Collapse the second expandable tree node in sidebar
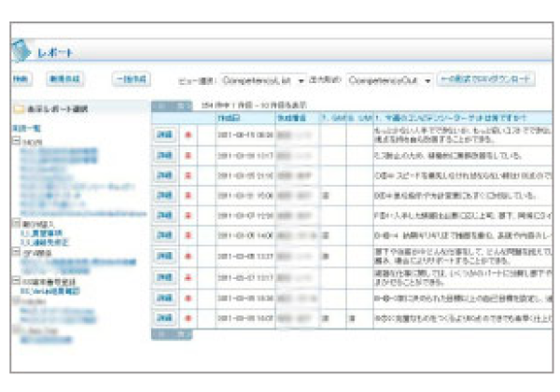 (x=16, y=224)
